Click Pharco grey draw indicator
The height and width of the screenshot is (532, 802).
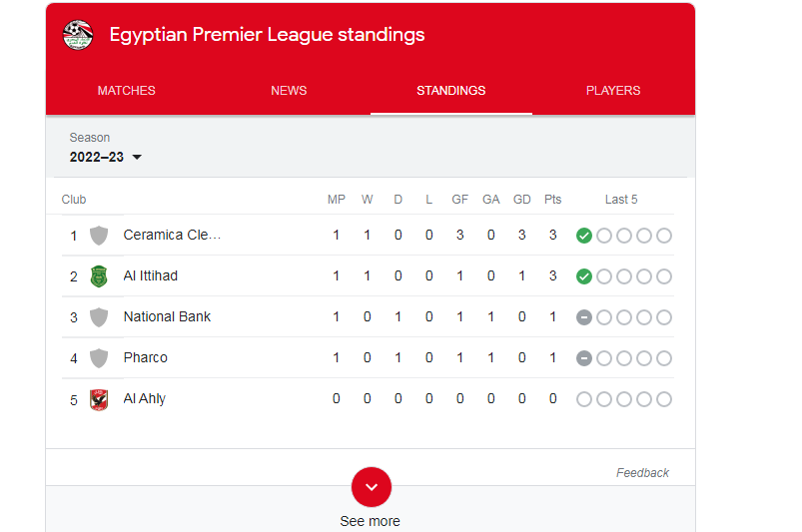coord(584,358)
